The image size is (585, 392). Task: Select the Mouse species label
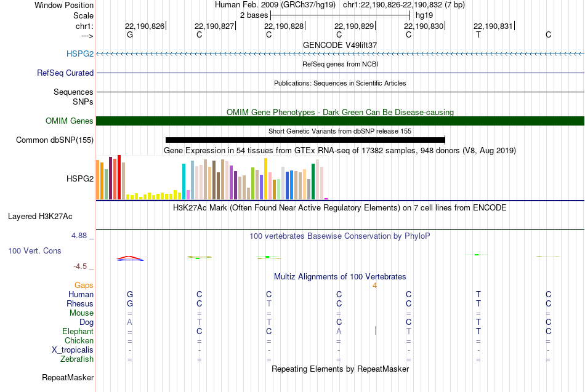81,313
